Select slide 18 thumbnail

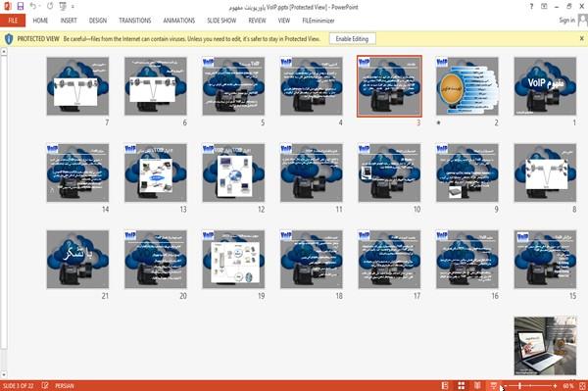(x=312, y=260)
